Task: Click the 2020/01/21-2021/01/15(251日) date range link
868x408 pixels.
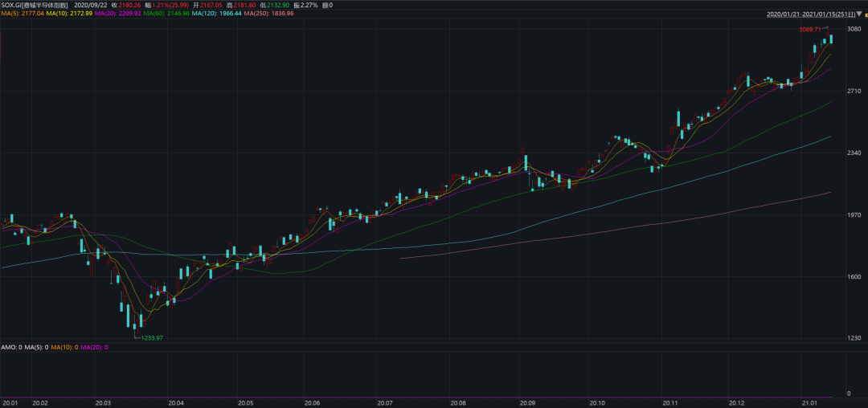Action: [810, 15]
